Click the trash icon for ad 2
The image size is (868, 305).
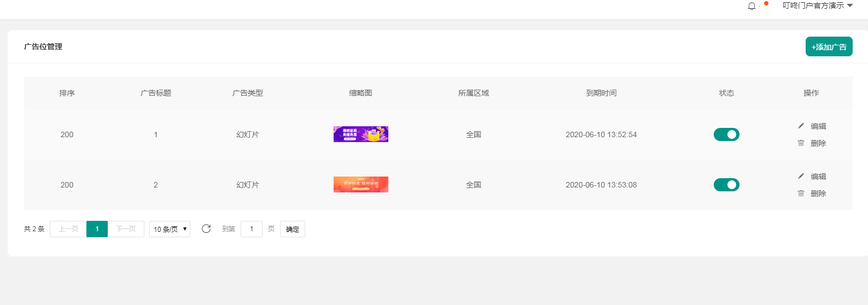point(801,193)
